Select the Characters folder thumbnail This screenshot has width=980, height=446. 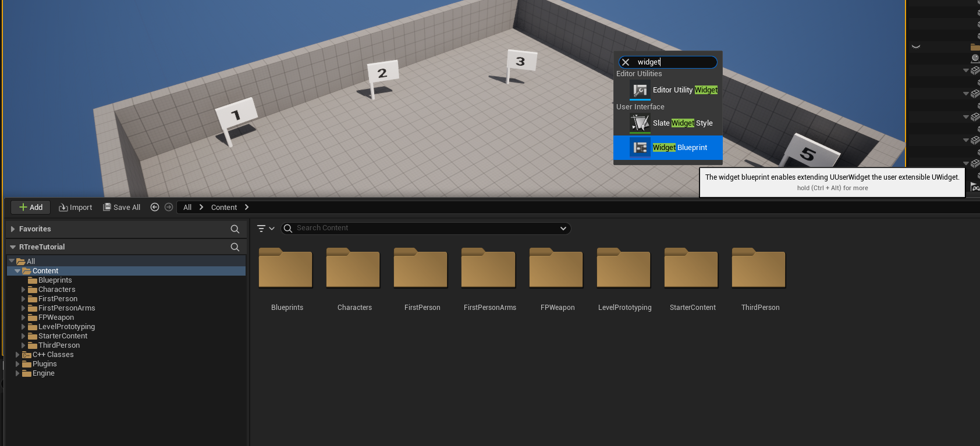click(x=353, y=268)
